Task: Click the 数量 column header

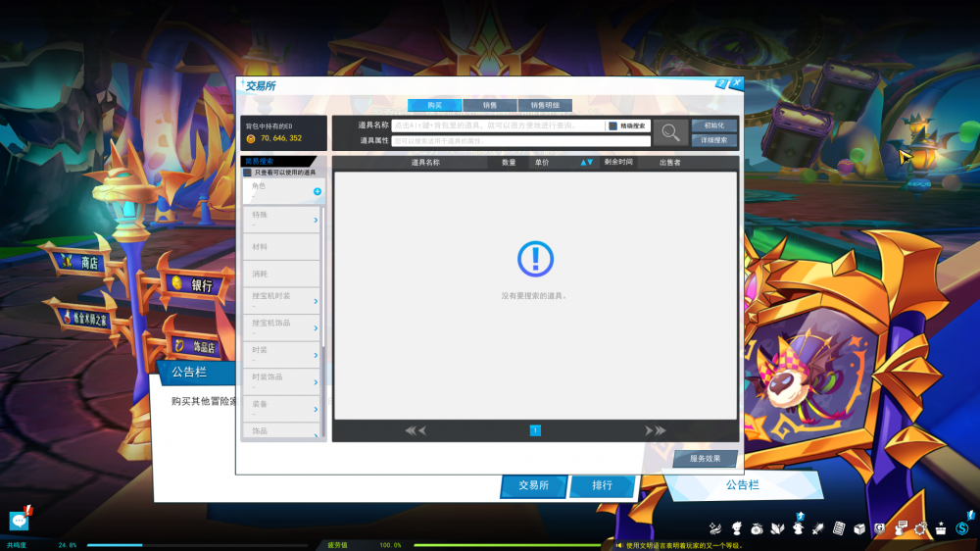Action: [509, 163]
